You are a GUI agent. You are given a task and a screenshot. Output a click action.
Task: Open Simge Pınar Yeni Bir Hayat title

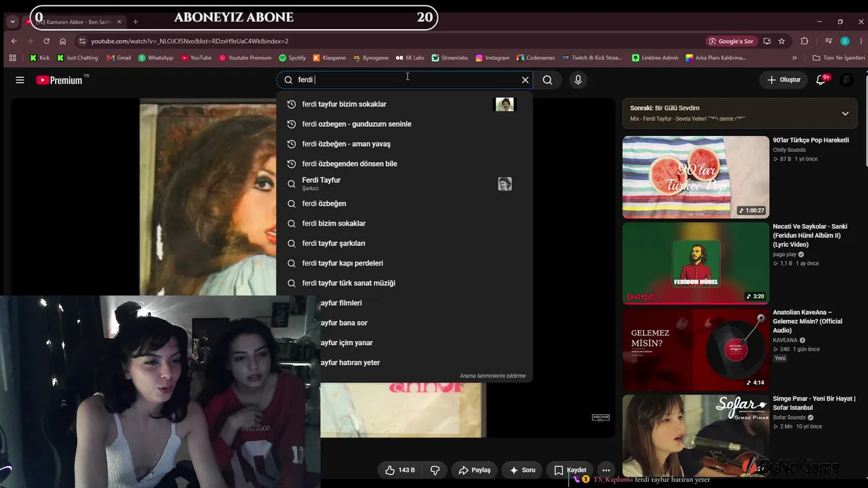click(x=814, y=403)
